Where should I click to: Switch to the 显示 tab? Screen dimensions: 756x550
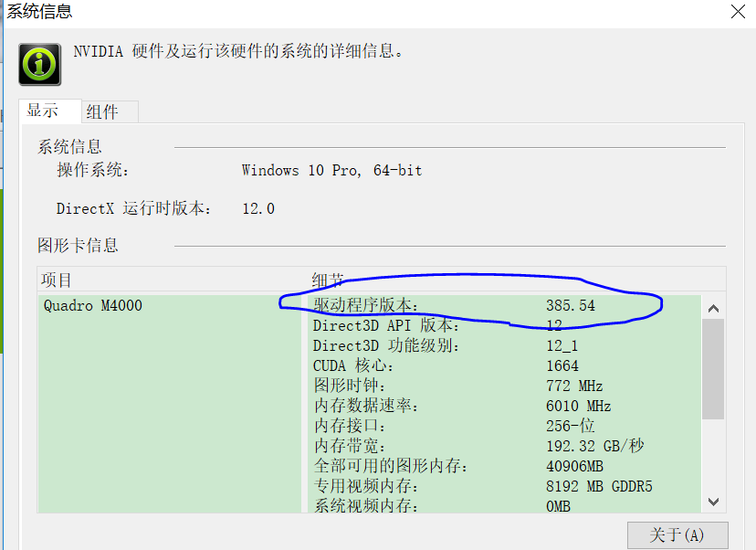pyautogui.click(x=50, y=111)
